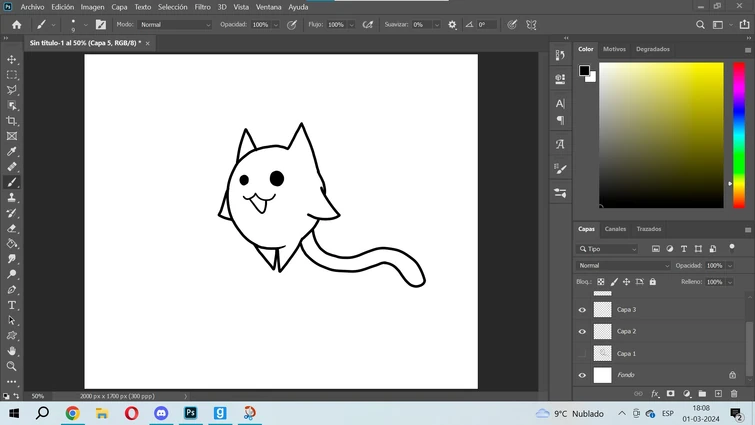Select the Crop tool
This screenshot has height=425, width=755.
[x=12, y=121]
